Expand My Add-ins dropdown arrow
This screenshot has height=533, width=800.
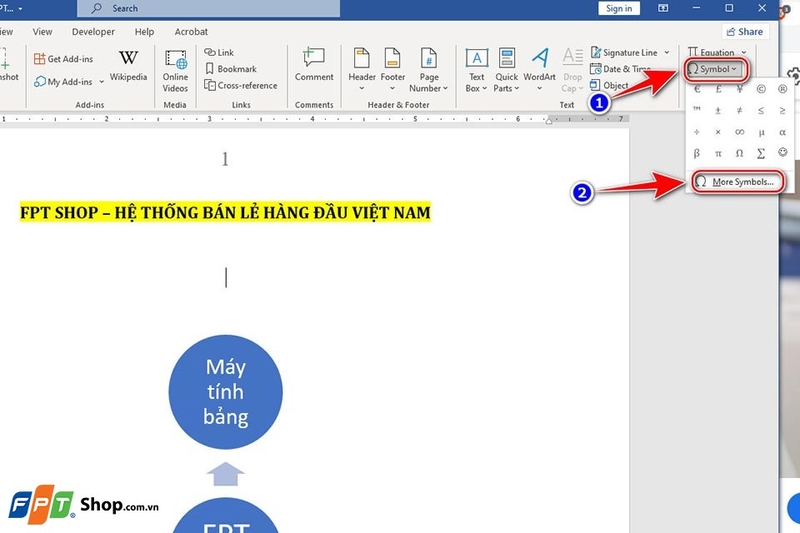[x=102, y=82]
